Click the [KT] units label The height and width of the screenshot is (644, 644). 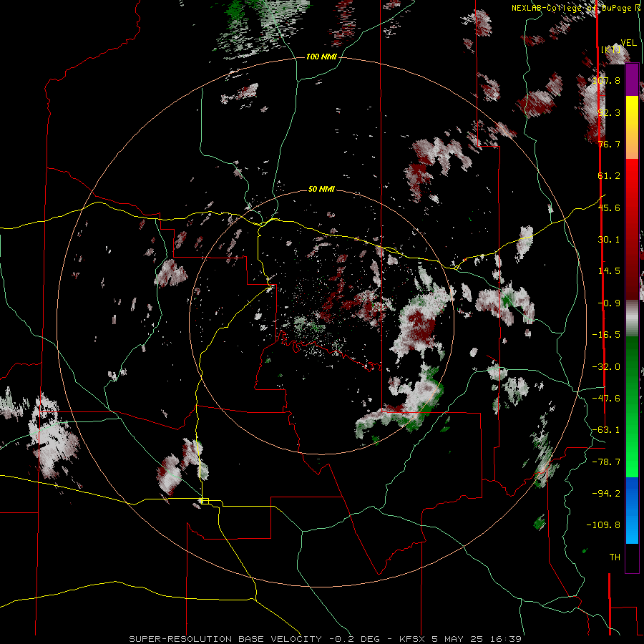pyautogui.click(x=611, y=49)
